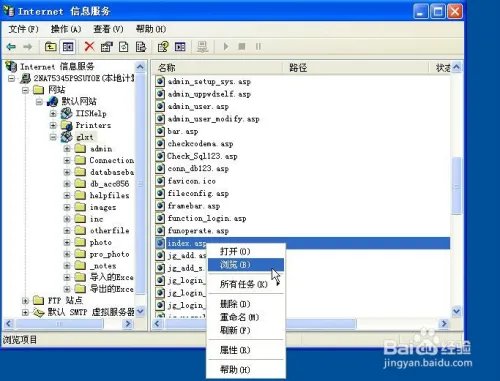Select the function_login.asp file
The height and width of the screenshot is (381, 500).
pos(207,218)
